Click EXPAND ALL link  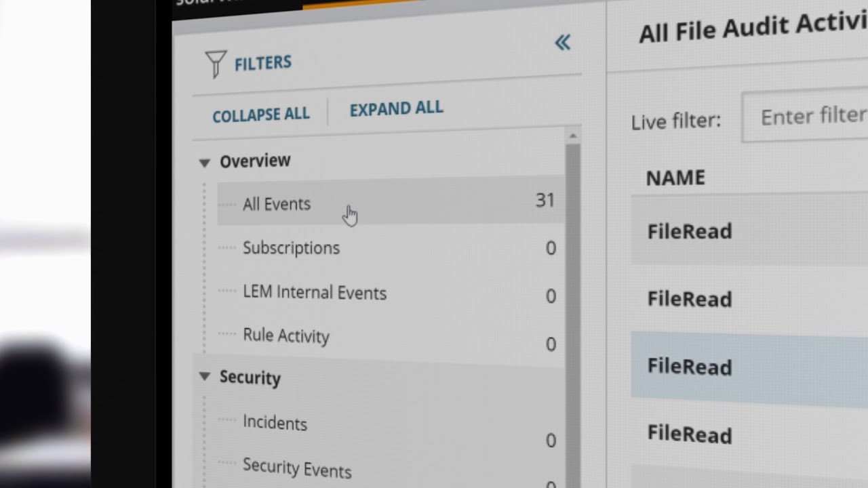pos(396,109)
